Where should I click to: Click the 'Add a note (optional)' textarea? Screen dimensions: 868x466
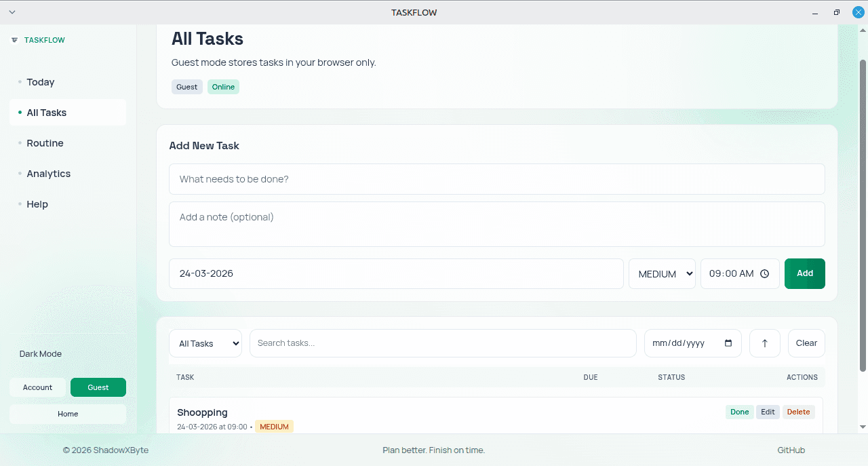tap(497, 224)
